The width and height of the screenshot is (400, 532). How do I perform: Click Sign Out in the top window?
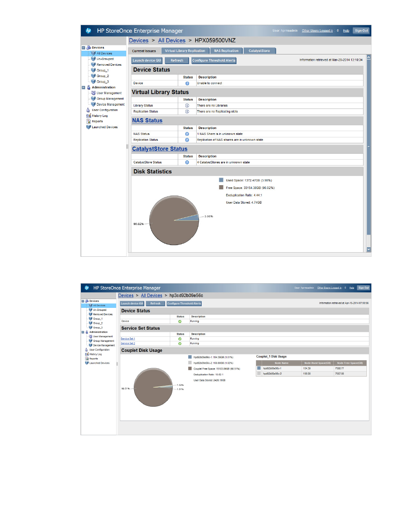pyautogui.click(x=361, y=31)
